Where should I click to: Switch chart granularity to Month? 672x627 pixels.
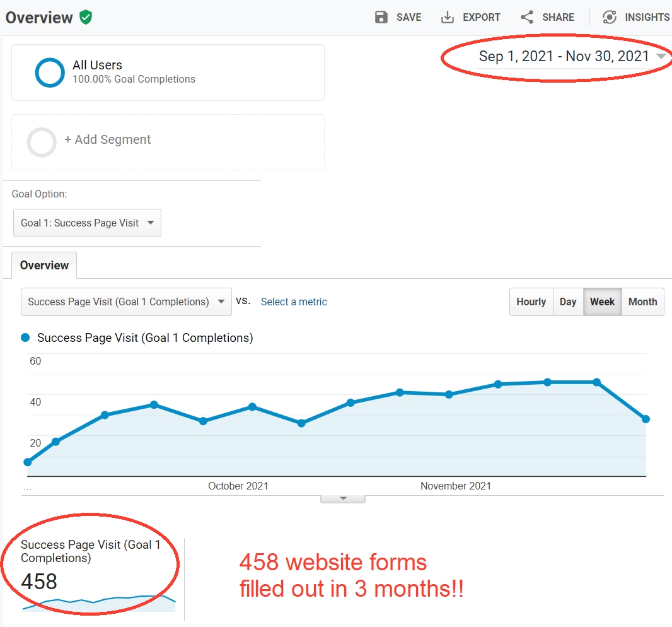(x=642, y=302)
